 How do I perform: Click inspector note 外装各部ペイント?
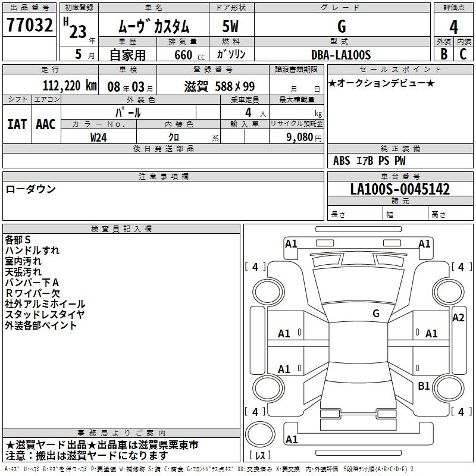click(40, 325)
